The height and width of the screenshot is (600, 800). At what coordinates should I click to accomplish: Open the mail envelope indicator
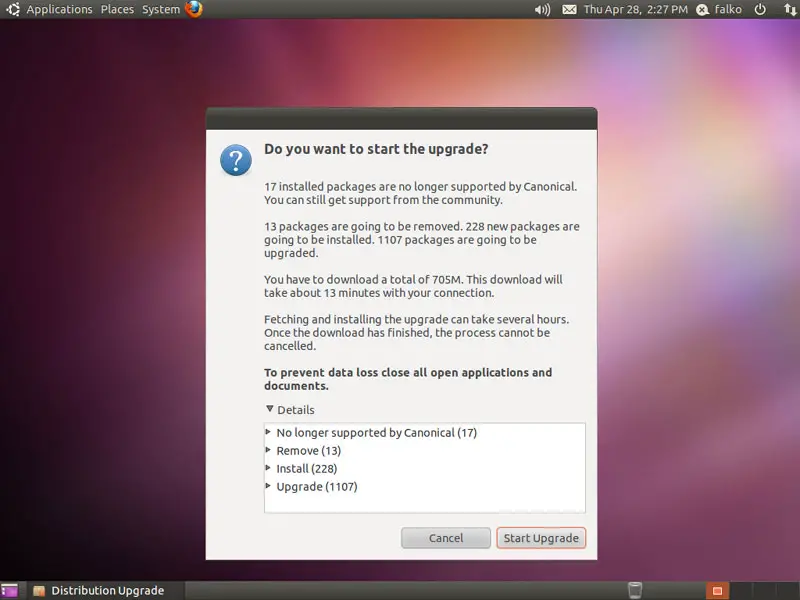tap(569, 9)
